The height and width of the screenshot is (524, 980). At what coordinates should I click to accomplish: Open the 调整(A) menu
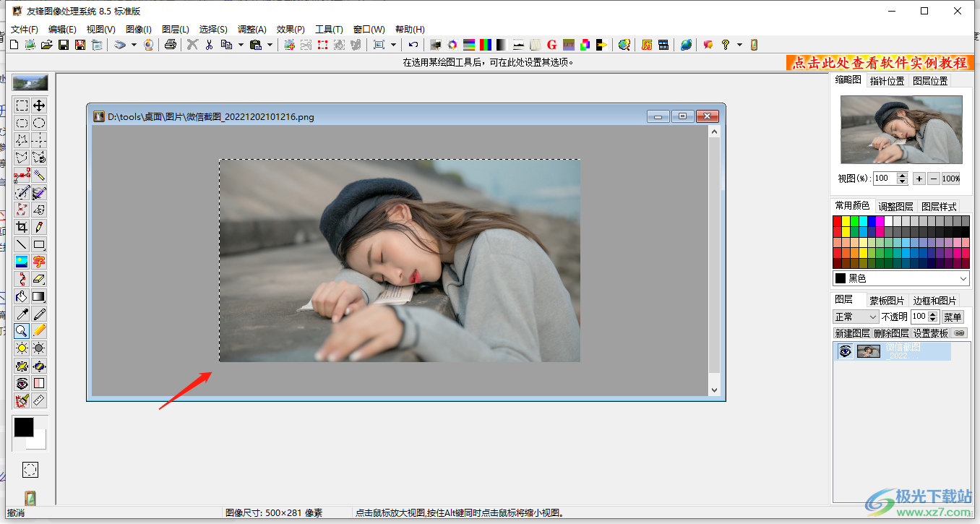tap(252, 30)
